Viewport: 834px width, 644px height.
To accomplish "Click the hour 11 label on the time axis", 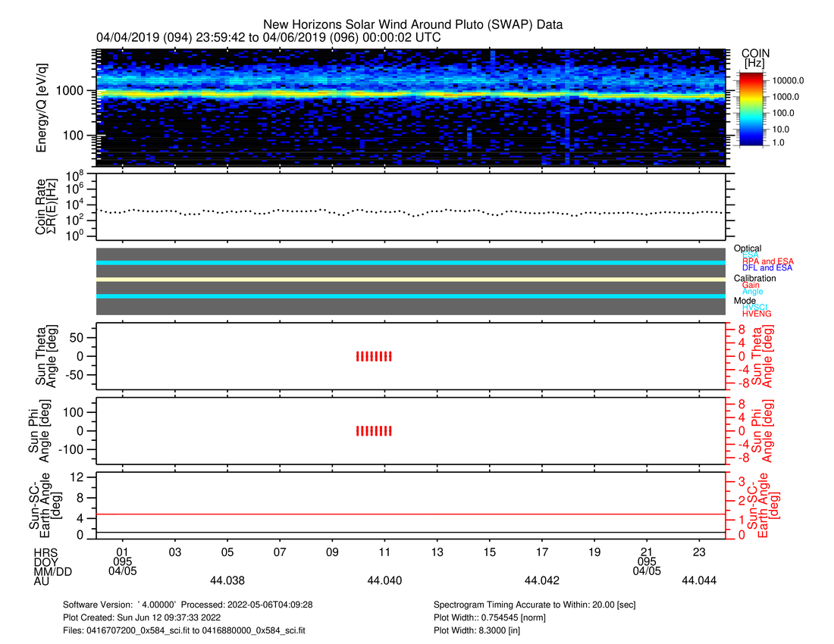I will [x=384, y=552].
